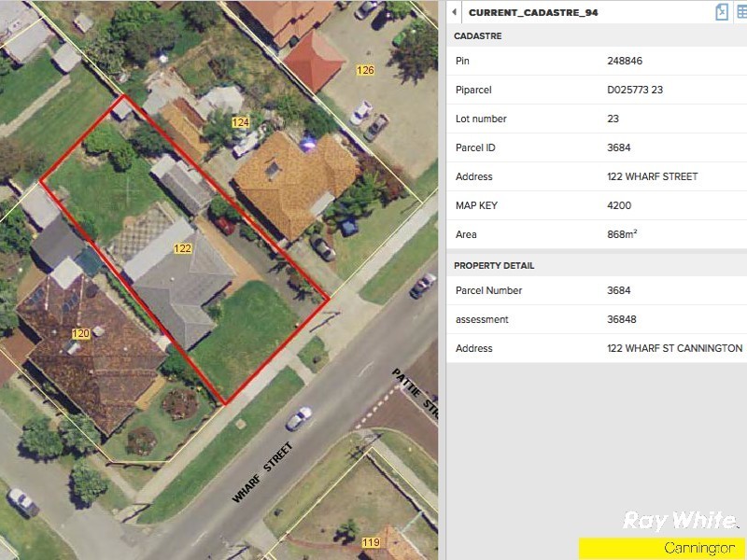Collapse the CURRENT_CADASTRE_94 panel with the arrow

tap(452, 12)
